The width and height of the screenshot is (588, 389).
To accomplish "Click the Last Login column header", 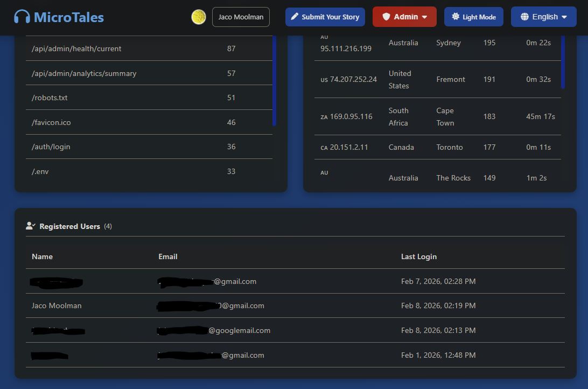I will coord(418,256).
